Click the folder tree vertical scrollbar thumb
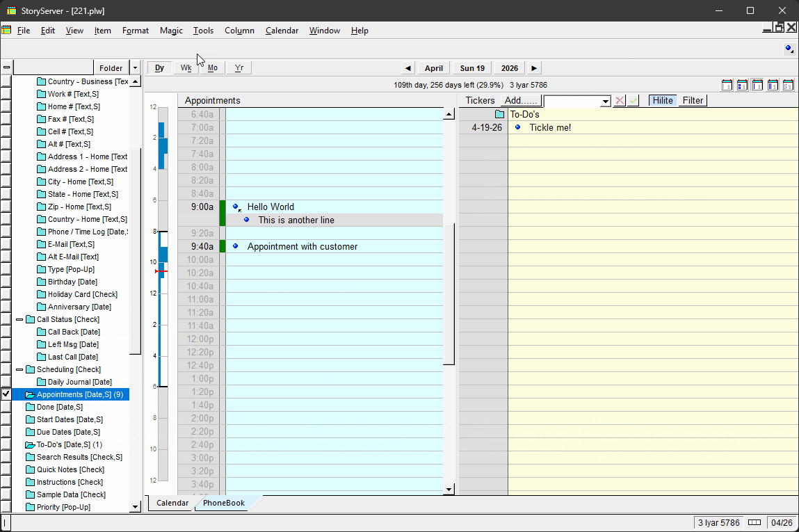 (135, 252)
